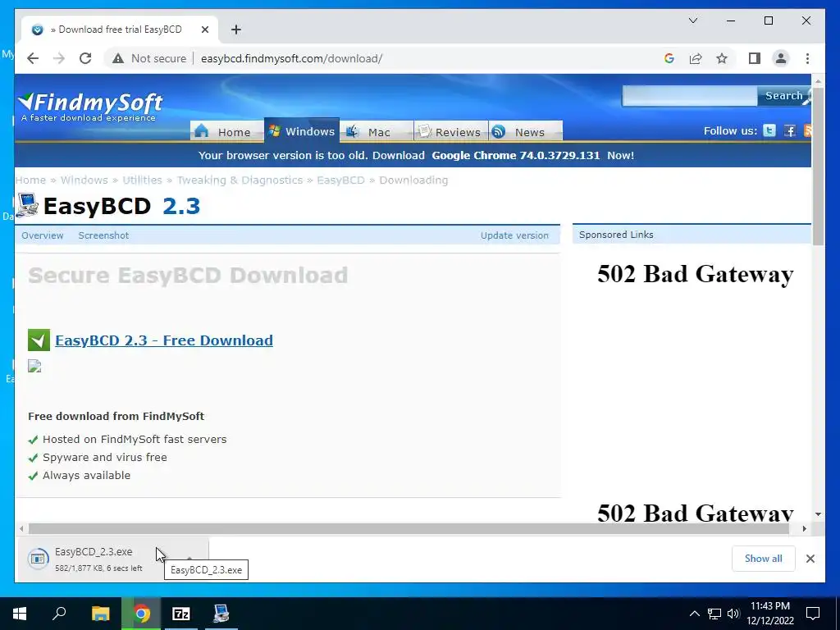
Task: Open the Screenshot link
Action: 103,235
